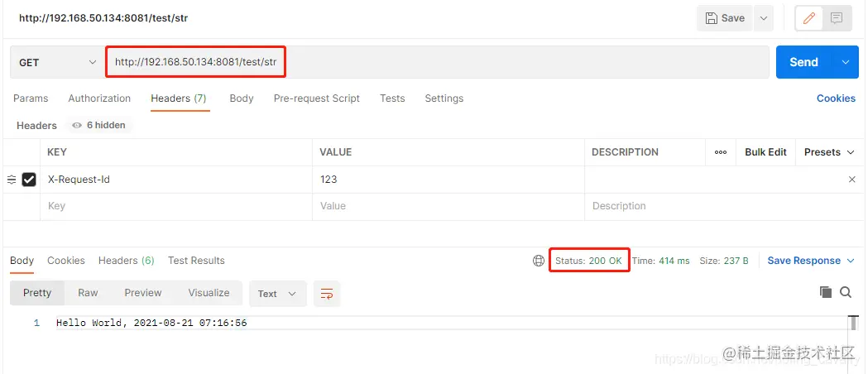The width and height of the screenshot is (868, 374).
Task: Click the empty Value field
Action: coord(448,206)
